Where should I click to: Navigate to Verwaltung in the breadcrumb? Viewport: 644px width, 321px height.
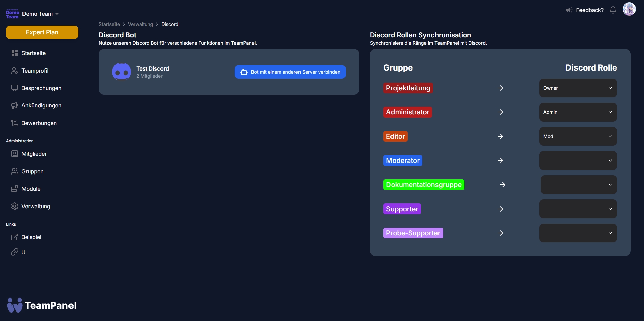click(140, 24)
